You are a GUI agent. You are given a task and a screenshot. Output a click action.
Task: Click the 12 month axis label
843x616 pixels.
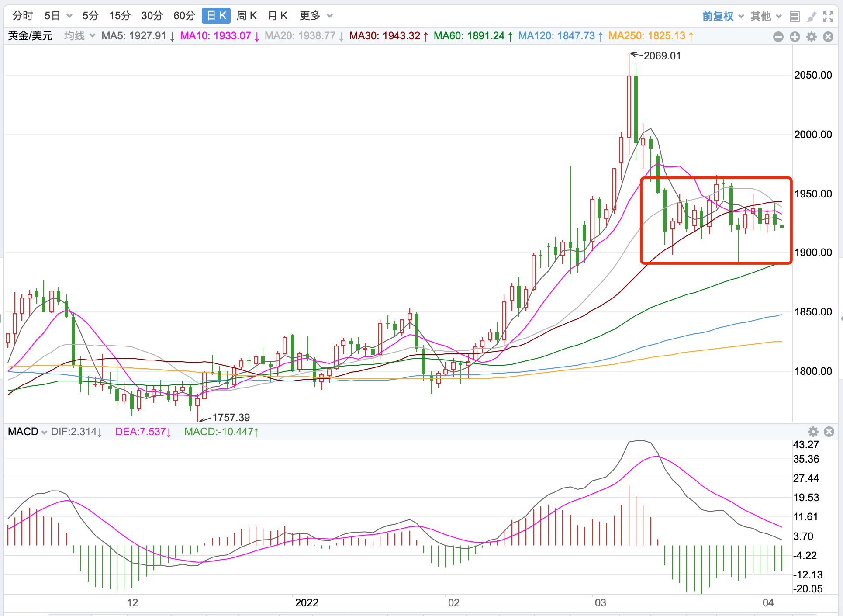(132, 603)
